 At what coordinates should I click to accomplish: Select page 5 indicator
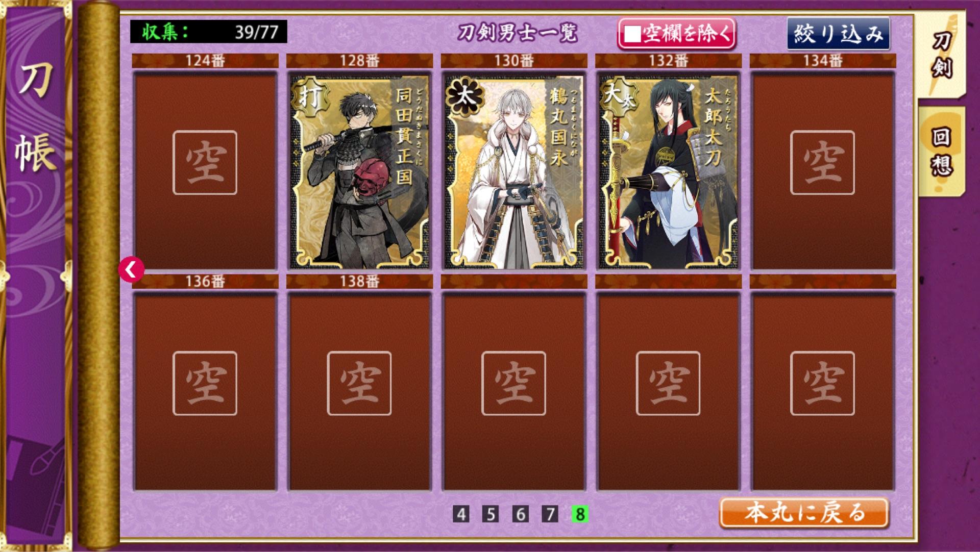coord(491,514)
